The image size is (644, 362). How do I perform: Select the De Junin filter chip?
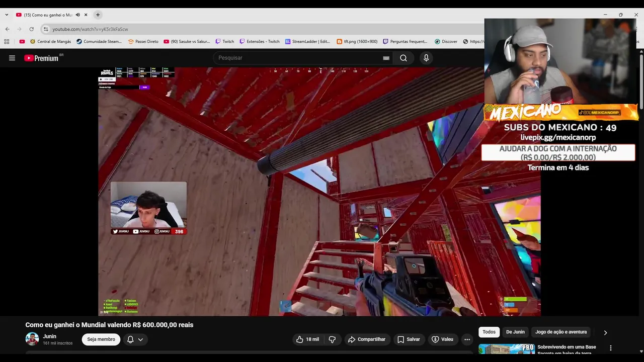(x=515, y=332)
